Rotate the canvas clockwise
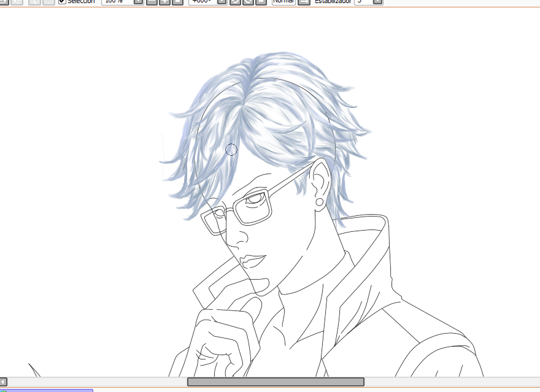 (248, 2)
